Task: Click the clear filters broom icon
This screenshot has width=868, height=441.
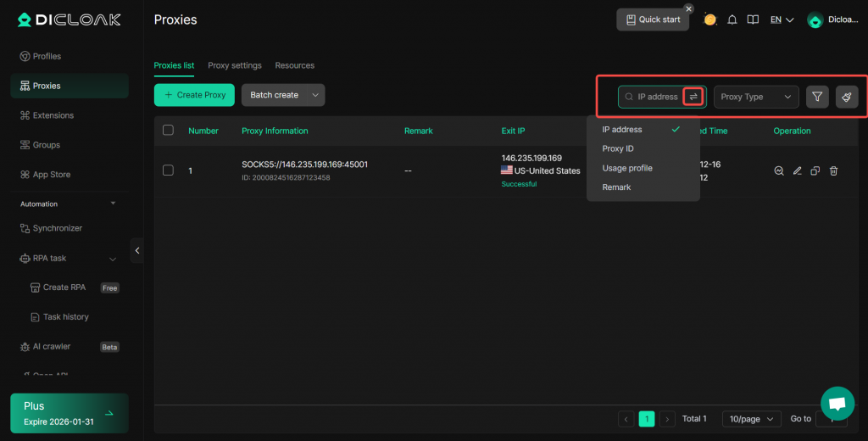Action: click(847, 97)
